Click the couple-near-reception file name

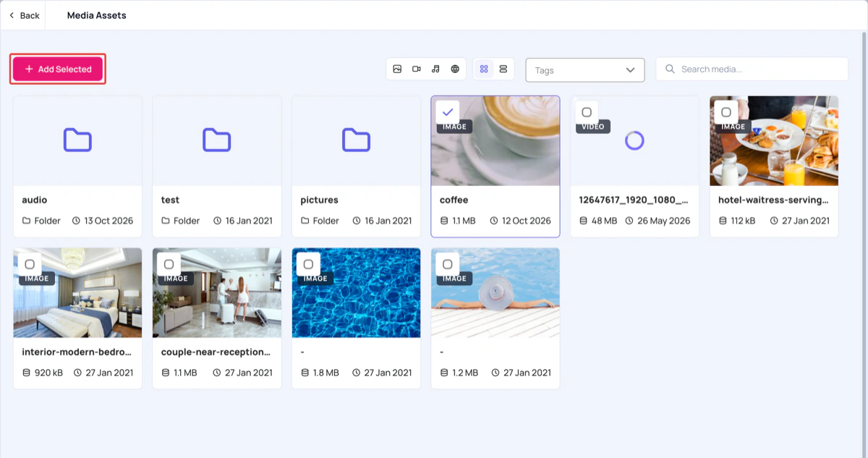click(x=216, y=352)
